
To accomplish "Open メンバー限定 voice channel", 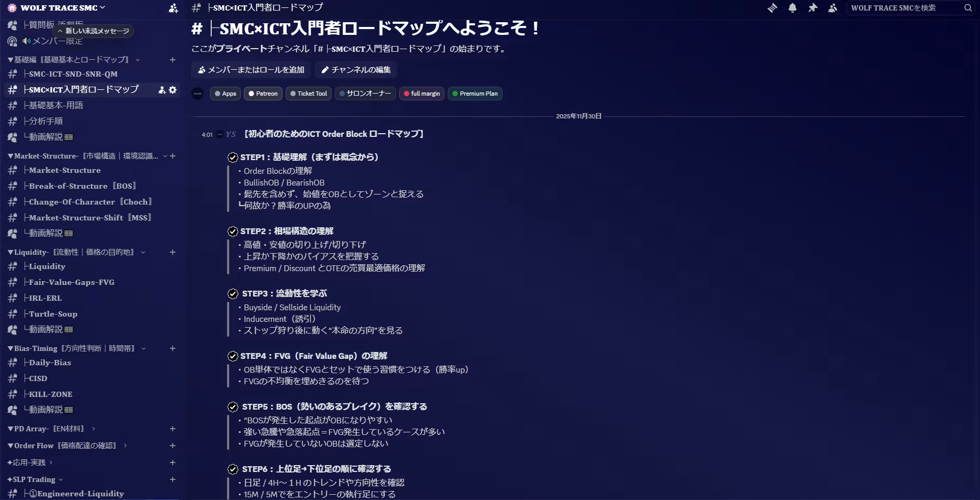I will tap(92, 41).
